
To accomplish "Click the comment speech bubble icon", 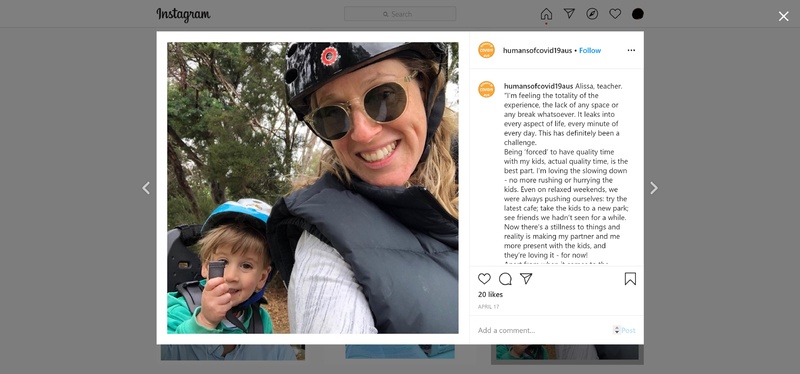I will pos(505,279).
